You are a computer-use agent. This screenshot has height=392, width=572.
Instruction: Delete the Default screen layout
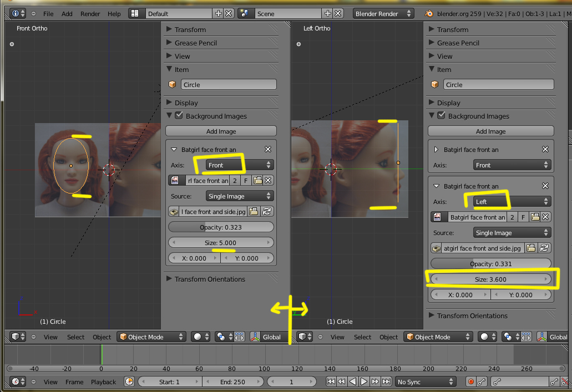pyautogui.click(x=229, y=13)
